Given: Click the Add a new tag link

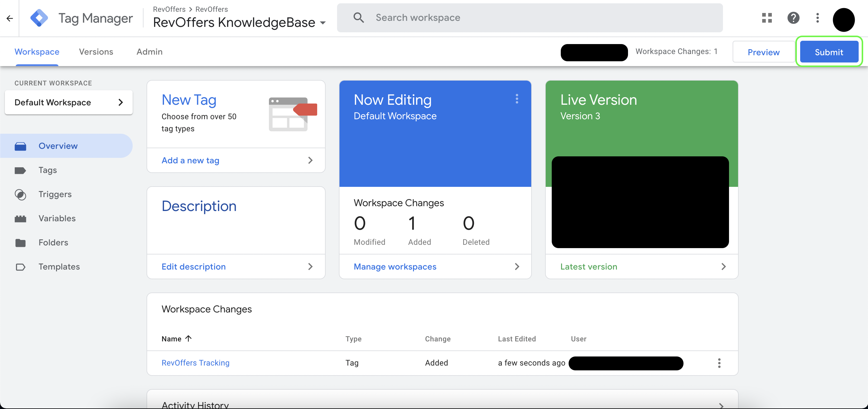Looking at the screenshot, I should pyautogui.click(x=190, y=160).
